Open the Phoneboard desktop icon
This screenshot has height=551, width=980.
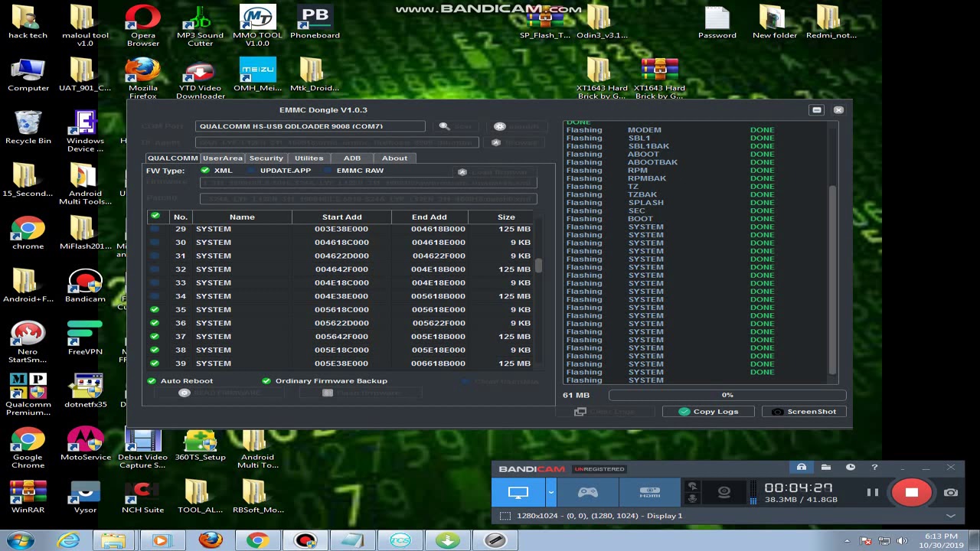(x=315, y=22)
